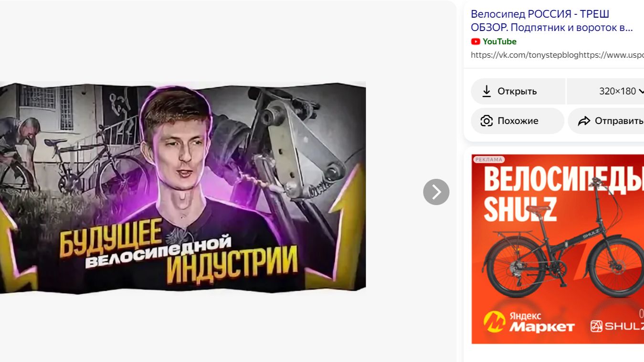Open the 320×180 image size dropdown
Image resolution: width=644 pixels, height=362 pixels.
[617, 91]
